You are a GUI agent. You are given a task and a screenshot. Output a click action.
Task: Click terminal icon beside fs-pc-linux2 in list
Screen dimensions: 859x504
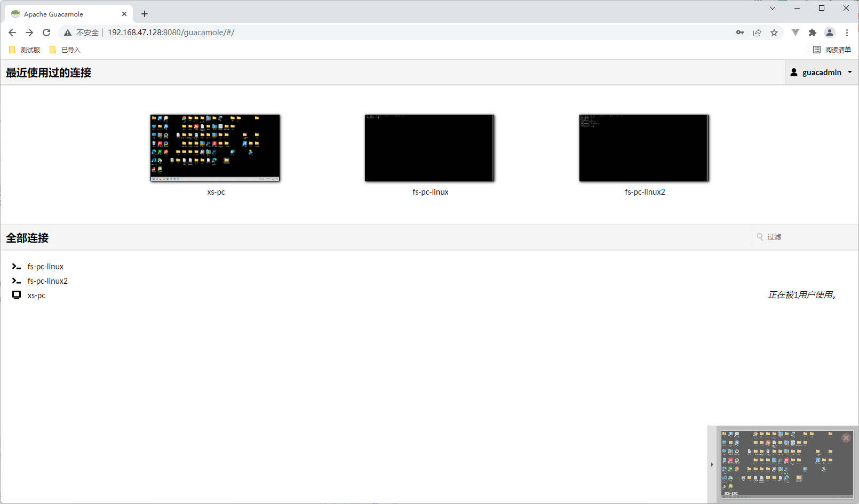(x=17, y=281)
